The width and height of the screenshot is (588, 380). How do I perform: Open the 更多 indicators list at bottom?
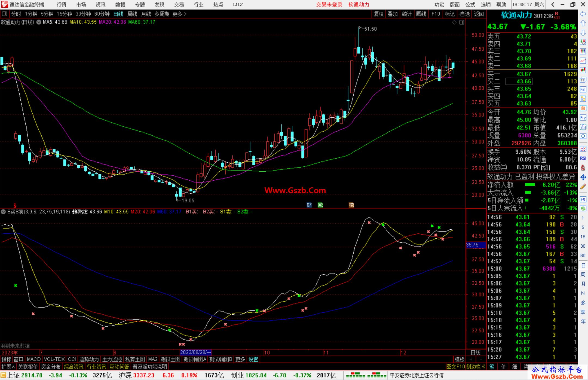pyautogui.click(x=240, y=359)
